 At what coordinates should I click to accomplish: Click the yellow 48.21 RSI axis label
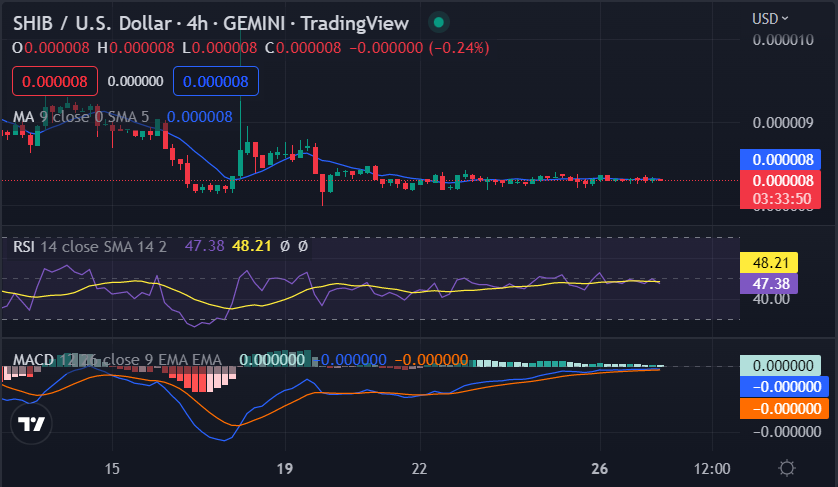click(x=769, y=262)
